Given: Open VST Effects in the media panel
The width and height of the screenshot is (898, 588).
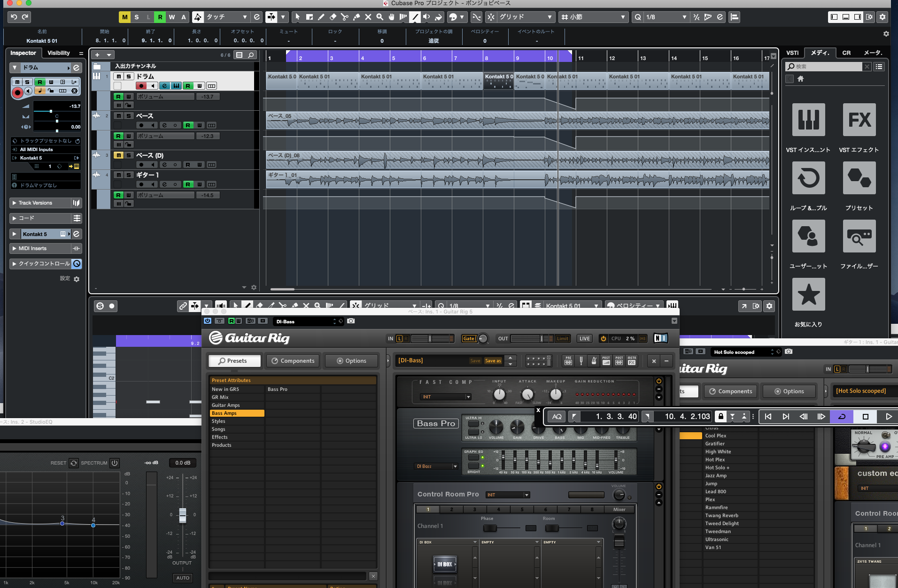Looking at the screenshot, I should [859, 120].
